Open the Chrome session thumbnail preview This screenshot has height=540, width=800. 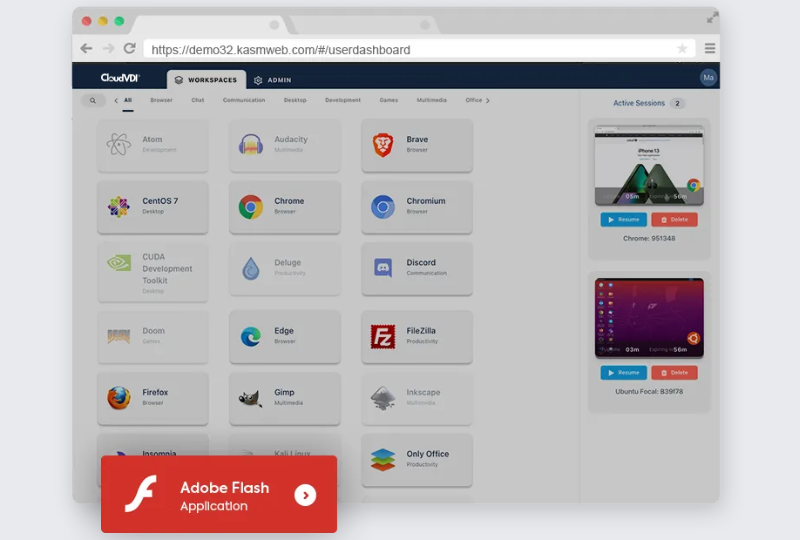pyautogui.click(x=649, y=165)
